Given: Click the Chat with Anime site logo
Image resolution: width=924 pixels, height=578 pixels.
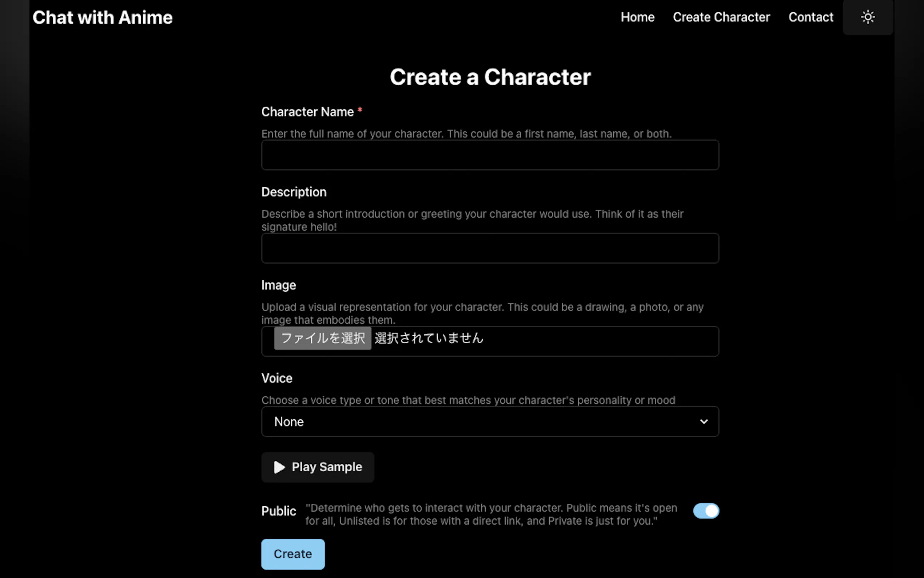Looking at the screenshot, I should pyautogui.click(x=102, y=17).
